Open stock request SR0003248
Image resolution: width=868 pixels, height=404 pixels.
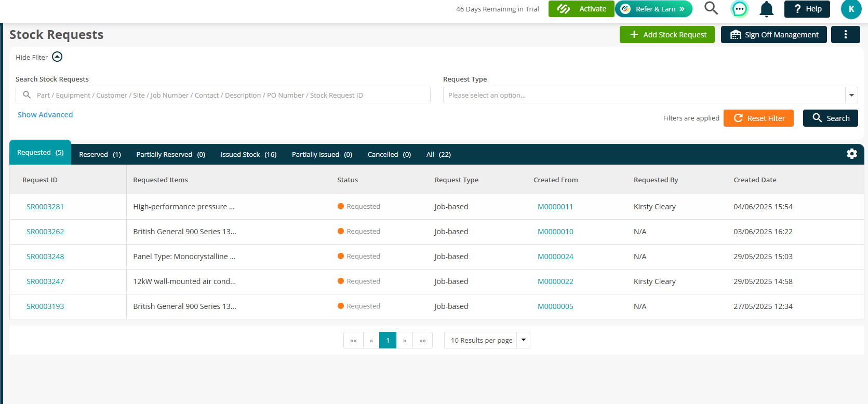pyautogui.click(x=45, y=257)
